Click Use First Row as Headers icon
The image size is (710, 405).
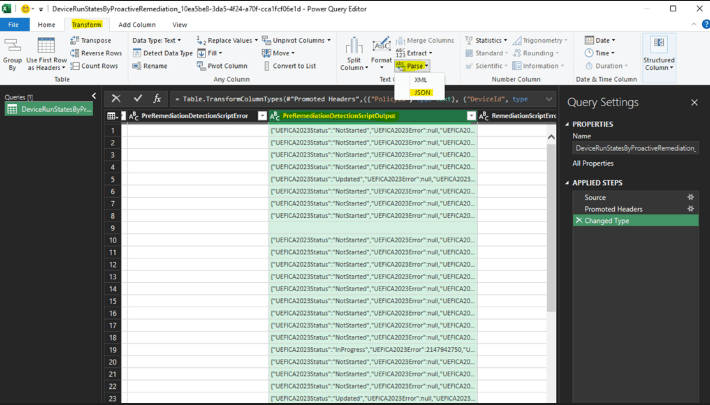coord(47,54)
